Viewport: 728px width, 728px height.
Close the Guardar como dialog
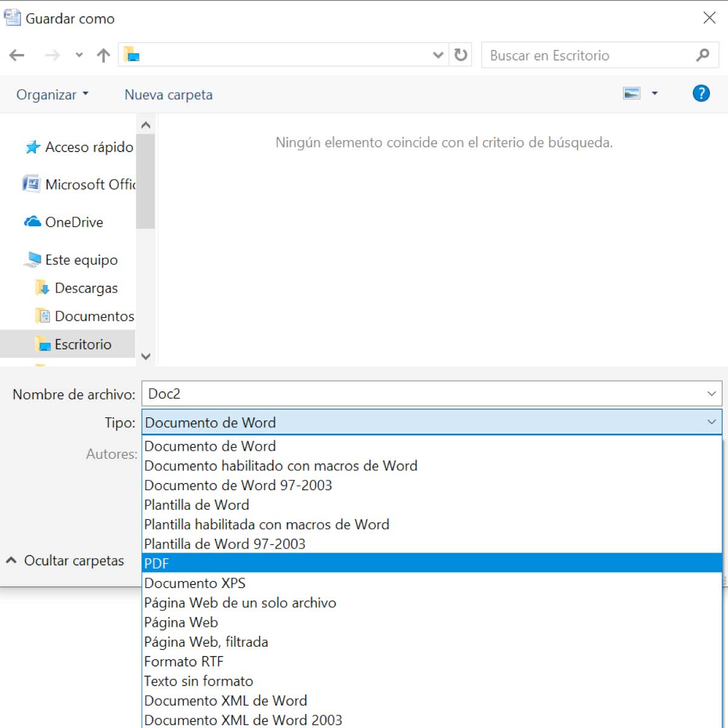[x=709, y=18]
